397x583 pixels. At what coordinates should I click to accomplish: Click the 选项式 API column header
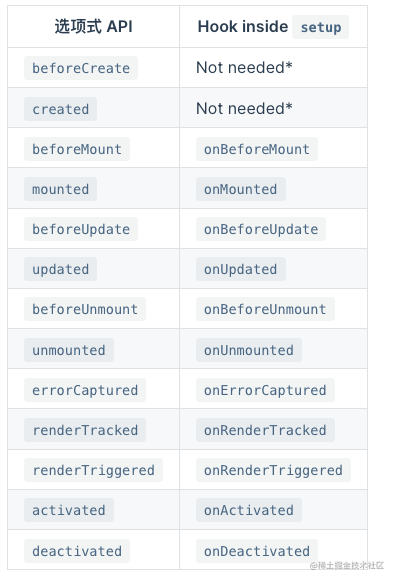[93, 26]
